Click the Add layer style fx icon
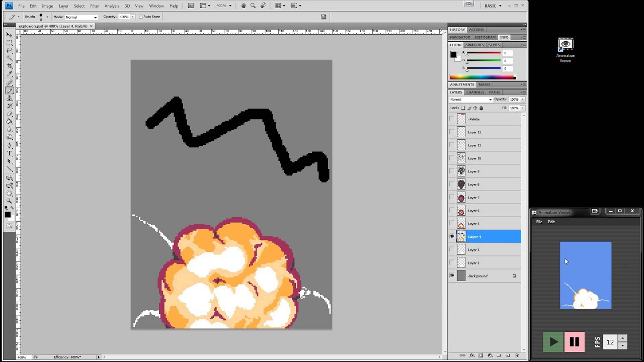 click(471, 355)
